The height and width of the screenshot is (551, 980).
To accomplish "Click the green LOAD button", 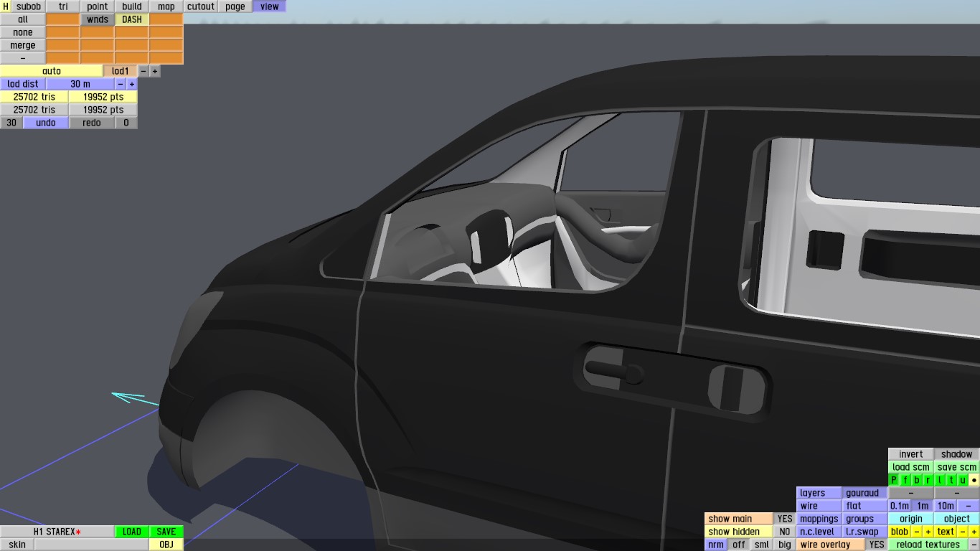I will pyautogui.click(x=132, y=532).
